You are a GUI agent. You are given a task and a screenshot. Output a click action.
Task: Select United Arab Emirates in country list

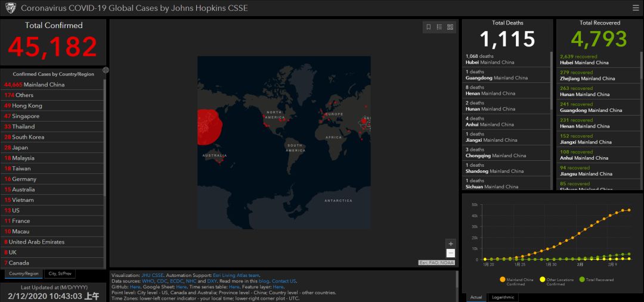click(52, 242)
